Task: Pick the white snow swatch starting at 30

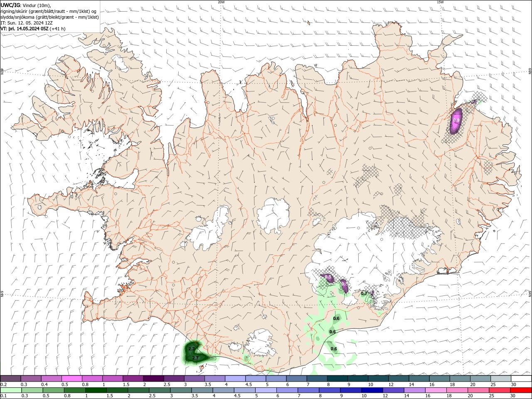Action: tap(521, 379)
